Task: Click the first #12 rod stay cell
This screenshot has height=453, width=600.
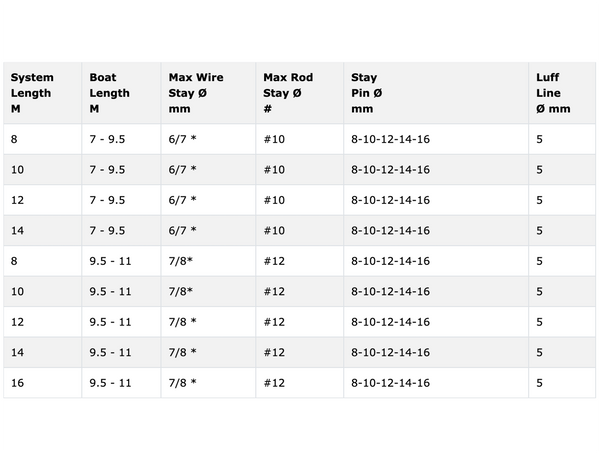Action: point(274,261)
